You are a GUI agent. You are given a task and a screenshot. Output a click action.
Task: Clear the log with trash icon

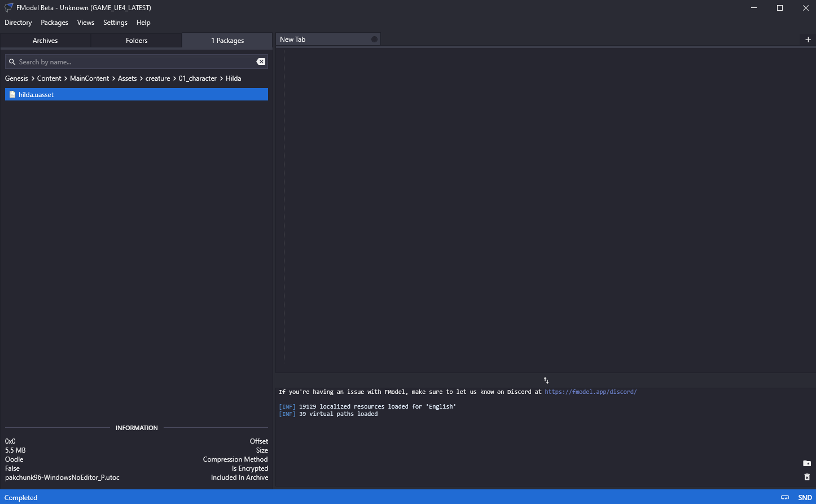coord(807,477)
